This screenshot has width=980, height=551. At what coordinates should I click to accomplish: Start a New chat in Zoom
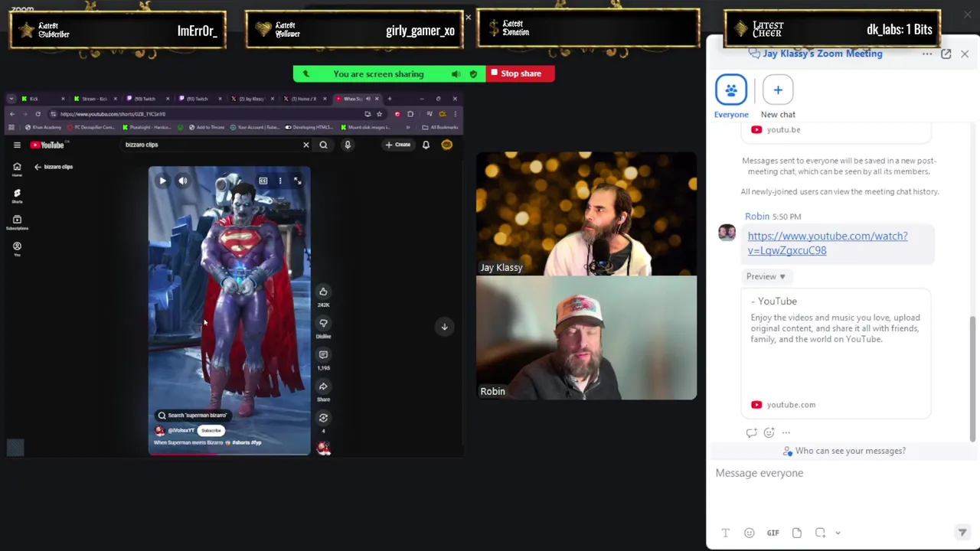click(x=778, y=96)
